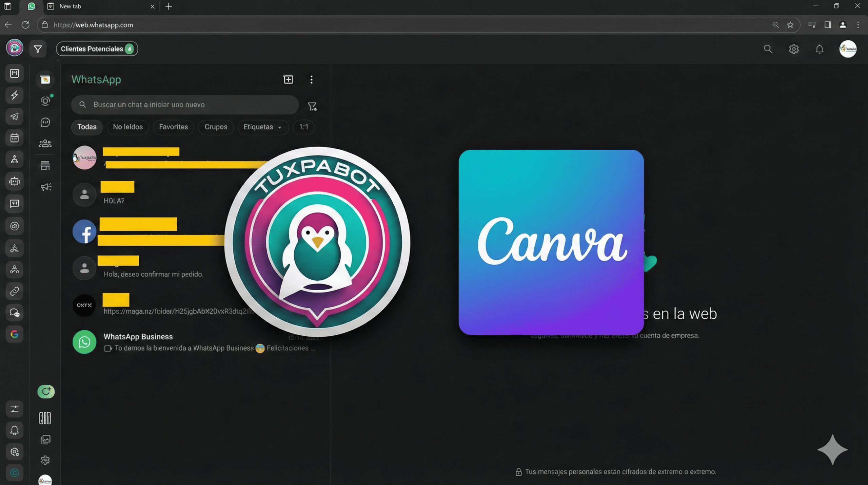Click the link chain sidebar icon
Screen dimensions: 868x485
(14, 291)
